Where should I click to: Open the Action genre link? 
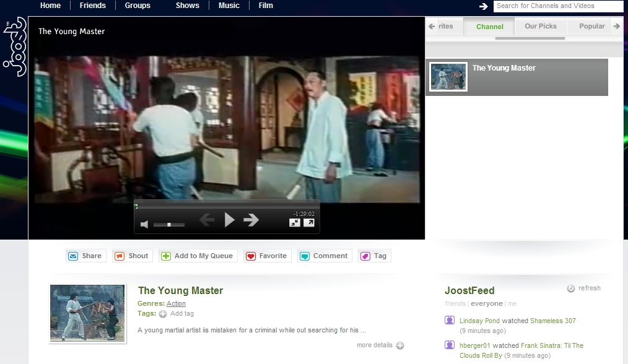[x=176, y=303]
